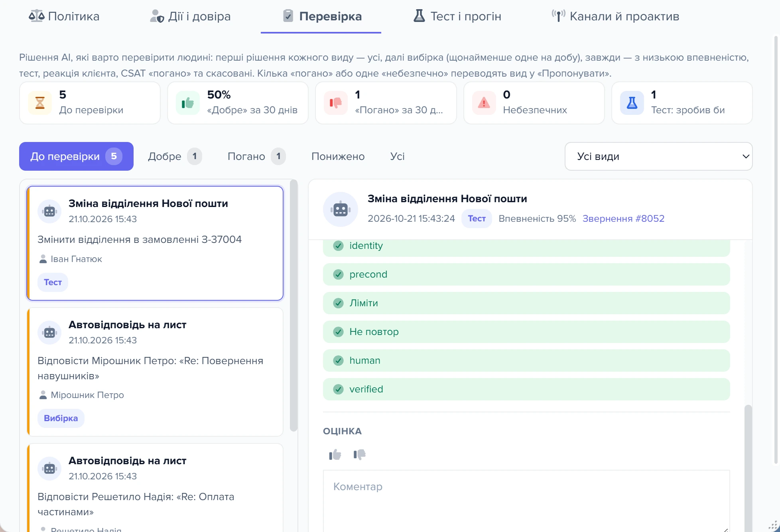Click person icon next to Мірошник Петро
This screenshot has height=532, width=780.
pyautogui.click(x=43, y=395)
